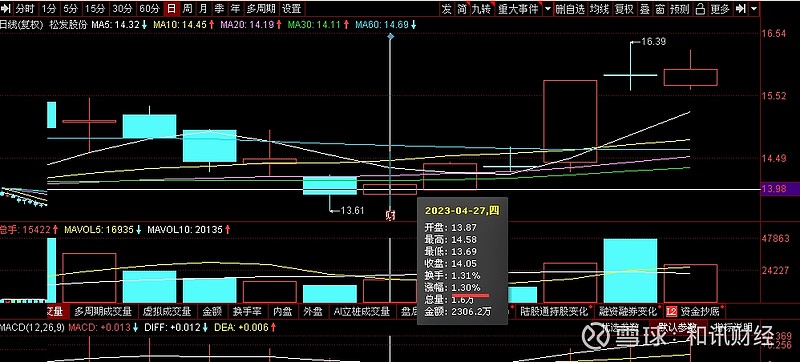Viewport: 800px width, 362px height.
Task: Click the 删自选 button
Action: pyautogui.click(x=570, y=9)
